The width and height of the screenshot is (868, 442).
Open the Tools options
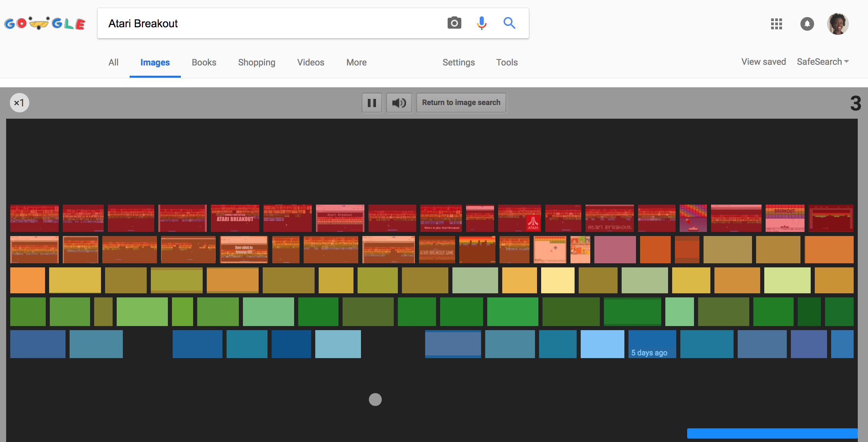point(507,62)
